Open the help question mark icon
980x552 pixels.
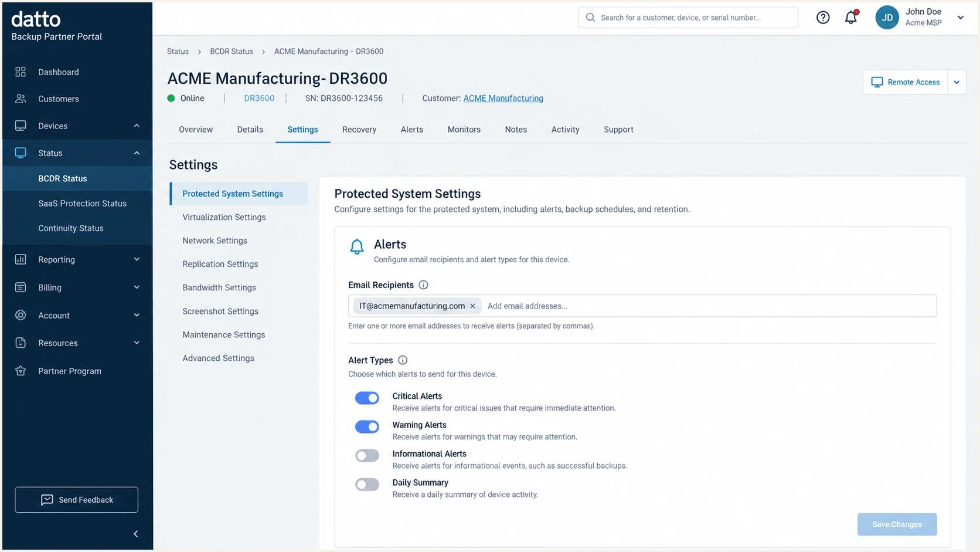pos(823,18)
